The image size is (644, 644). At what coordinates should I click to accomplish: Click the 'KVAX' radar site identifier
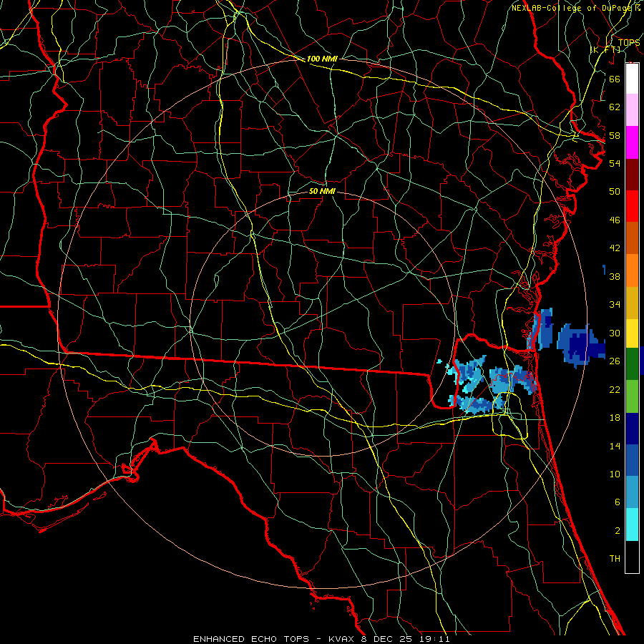tap(343, 639)
